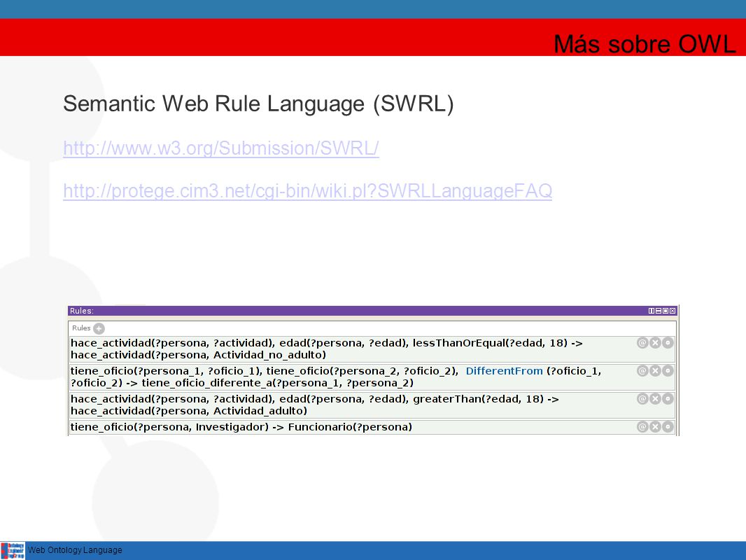
Task: Select the tiene_oficio_diferente_a rule row
Action: pos(372,377)
